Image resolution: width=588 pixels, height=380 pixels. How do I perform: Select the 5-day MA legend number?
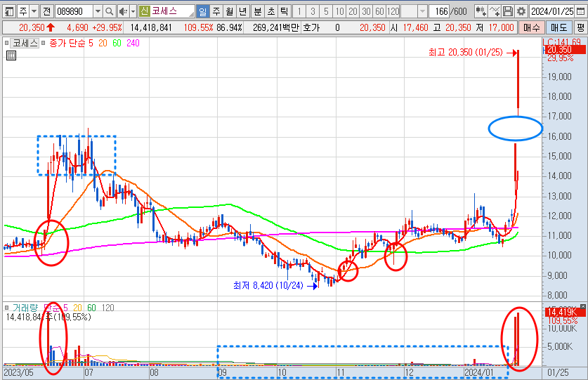pyautogui.click(x=91, y=43)
